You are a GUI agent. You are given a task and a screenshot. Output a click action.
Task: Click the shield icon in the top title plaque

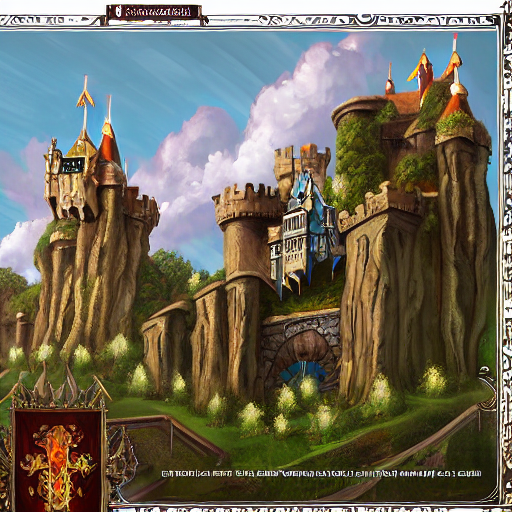click(117, 12)
